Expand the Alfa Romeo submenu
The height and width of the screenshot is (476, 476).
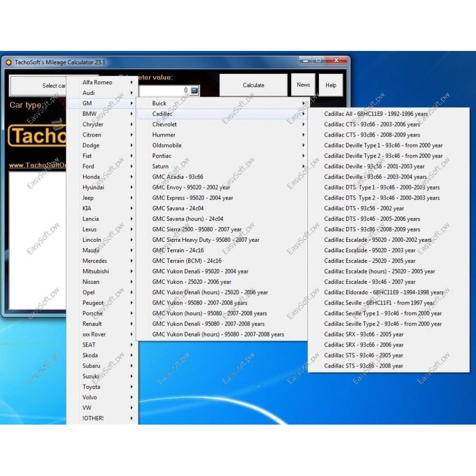102,82
